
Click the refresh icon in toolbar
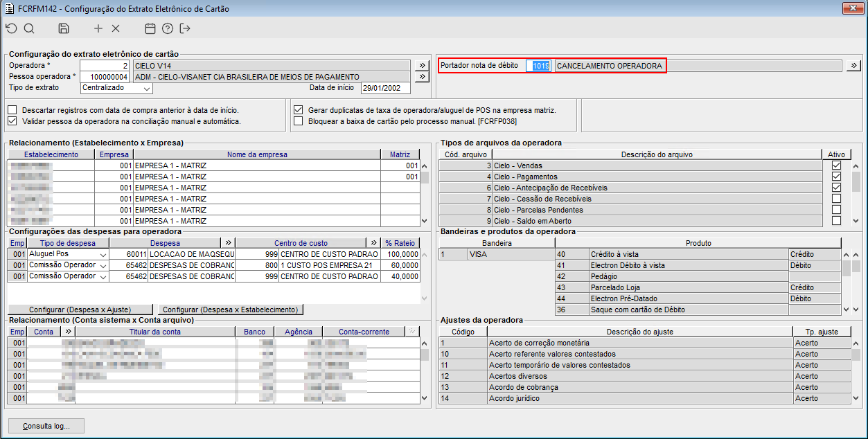click(x=11, y=28)
